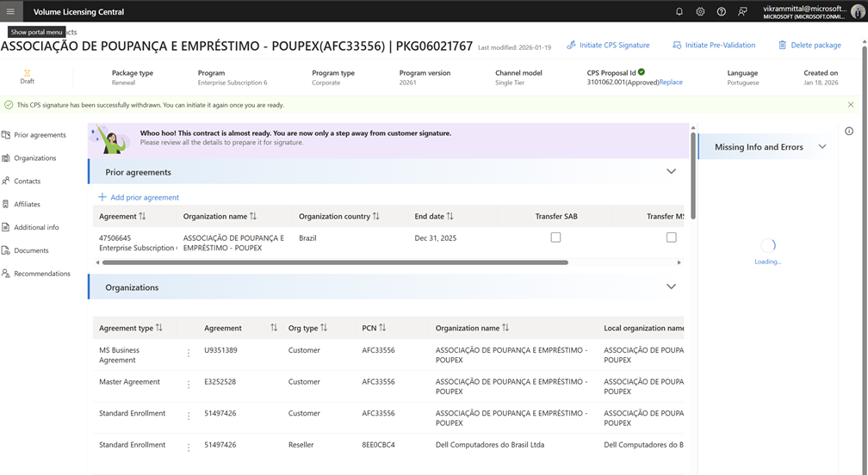Open notifications bell
Viewport: 868px width, 475px height.
tap(679, 11)
